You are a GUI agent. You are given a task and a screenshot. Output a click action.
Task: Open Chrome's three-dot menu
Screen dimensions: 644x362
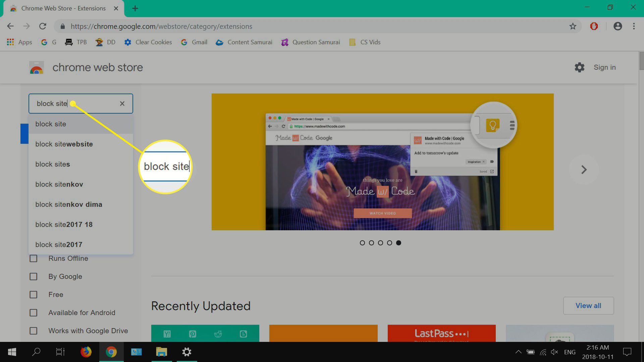[634, 26]
